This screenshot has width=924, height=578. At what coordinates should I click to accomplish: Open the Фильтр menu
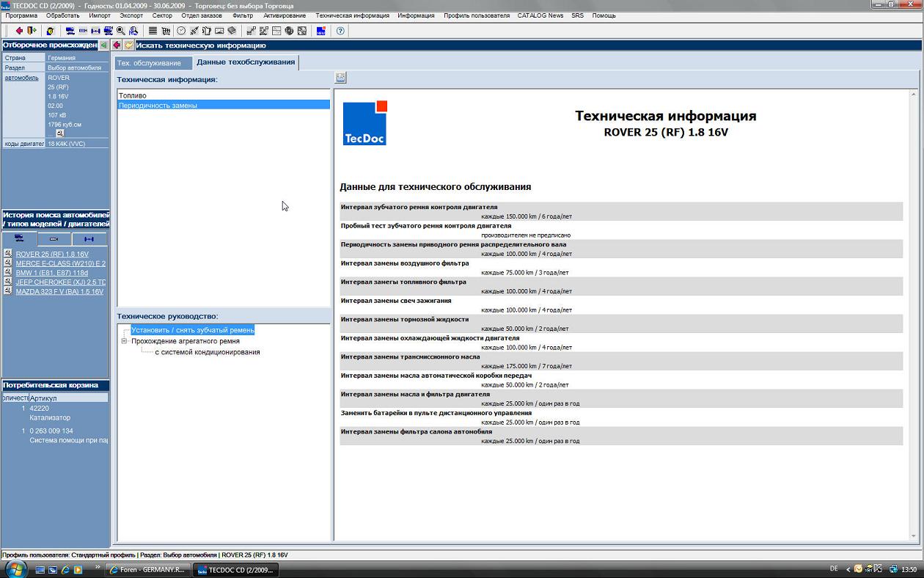tap(242, 15)
